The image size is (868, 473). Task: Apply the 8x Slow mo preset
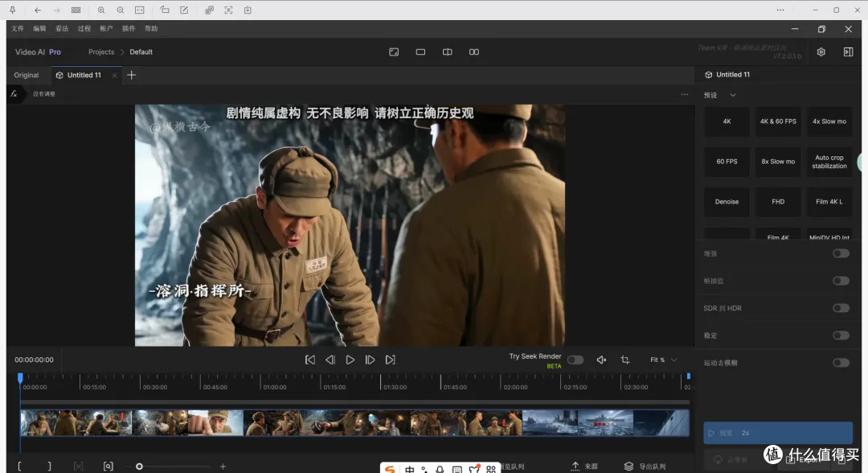coord(778,162)
